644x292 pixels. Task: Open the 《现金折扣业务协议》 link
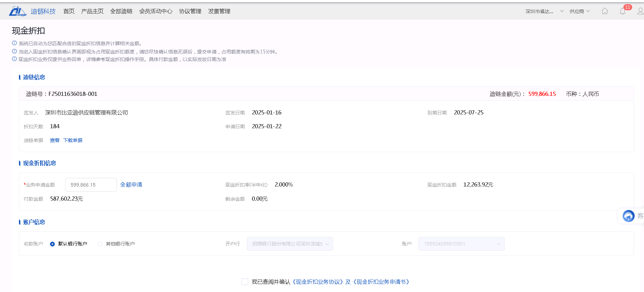318,282
